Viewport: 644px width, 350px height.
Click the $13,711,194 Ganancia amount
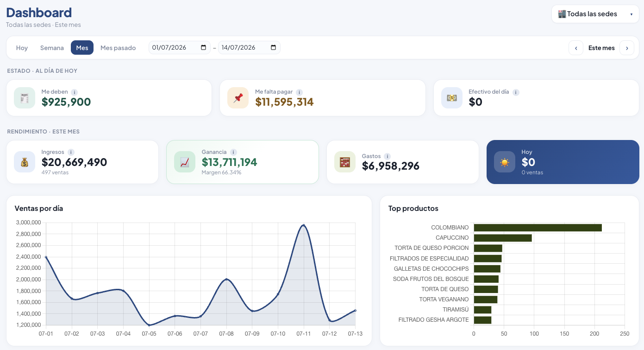[x=229, y=162]
